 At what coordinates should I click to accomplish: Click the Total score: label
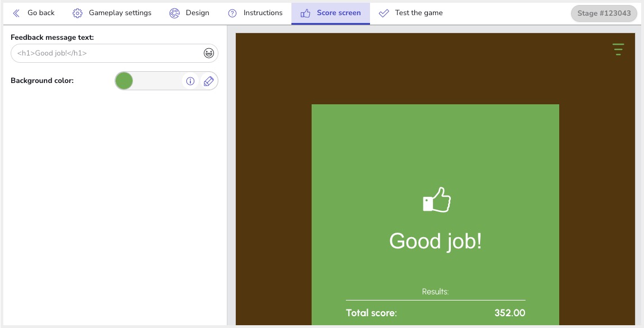[371, 313]
